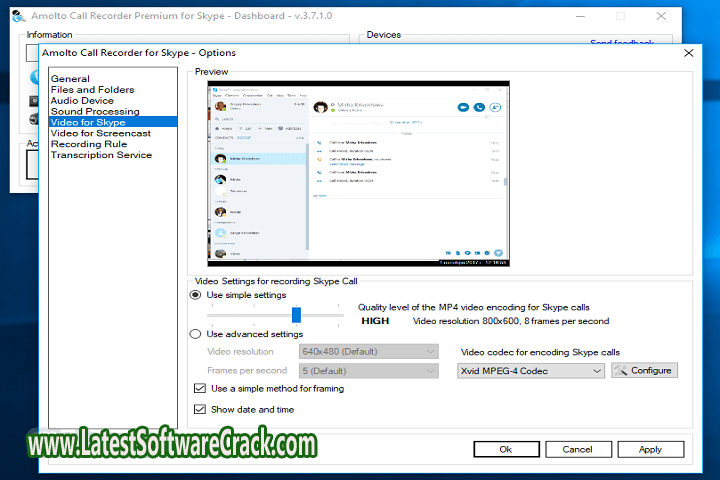Close the Options dialog

(688, 53)
